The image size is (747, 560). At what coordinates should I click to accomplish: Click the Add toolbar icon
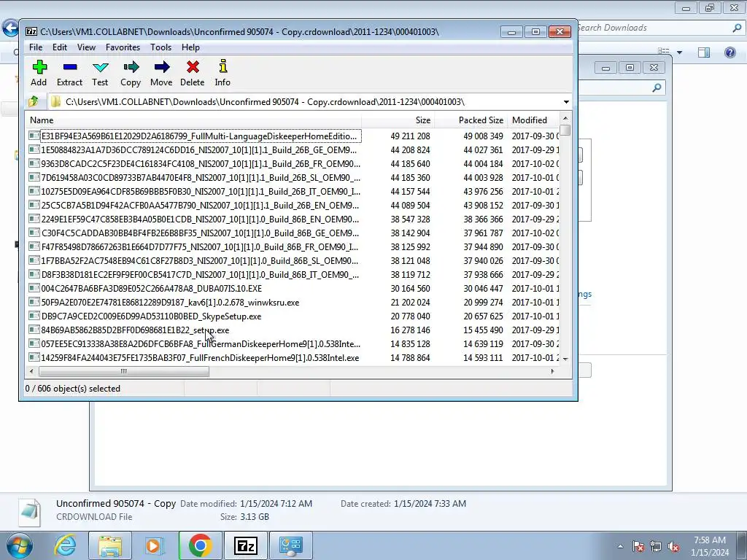[x=39, y=67]
